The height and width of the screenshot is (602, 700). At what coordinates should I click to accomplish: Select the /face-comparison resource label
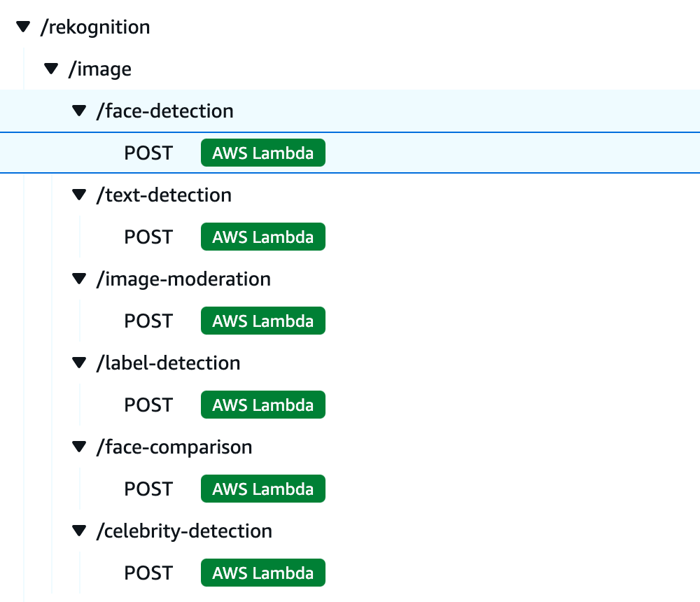coord(174,447)
